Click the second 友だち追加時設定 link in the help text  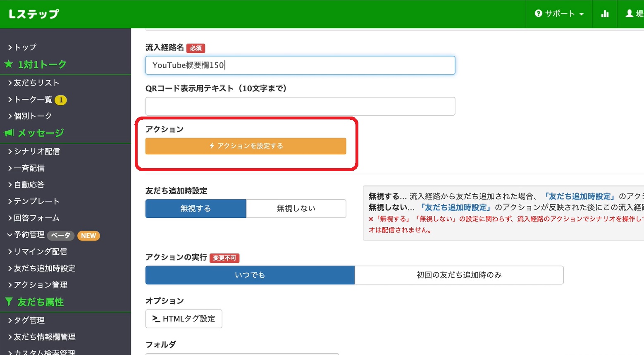click(x=456, y=207)
